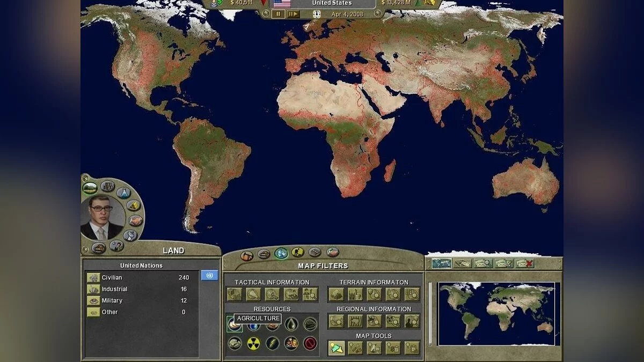Toggle the yellow radiation uranium resource filter
The width and height of the screenshot is (644, 362).
253,343
